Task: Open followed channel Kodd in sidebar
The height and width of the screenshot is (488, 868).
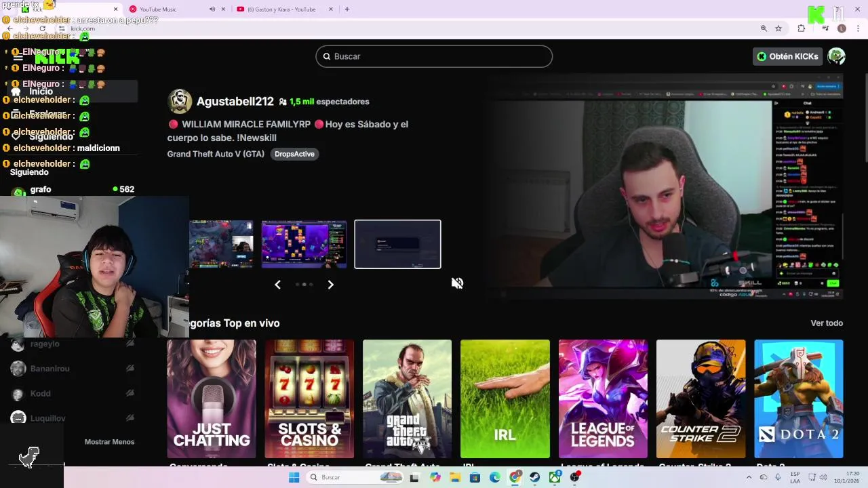Action: (x=73, y=394)
